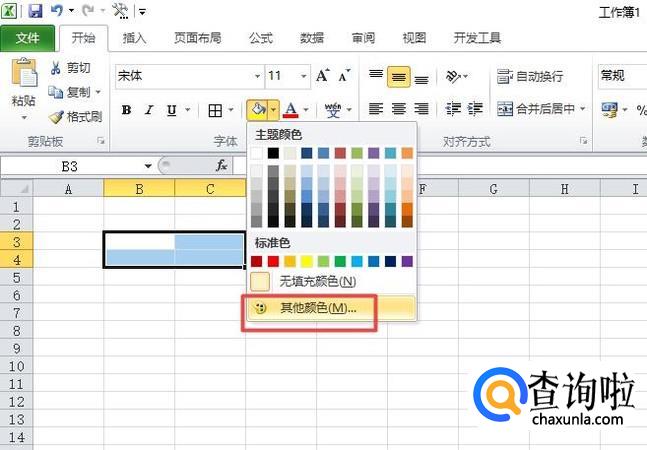Switch to the 公式 ribbon tab

[x=261, y=38]
